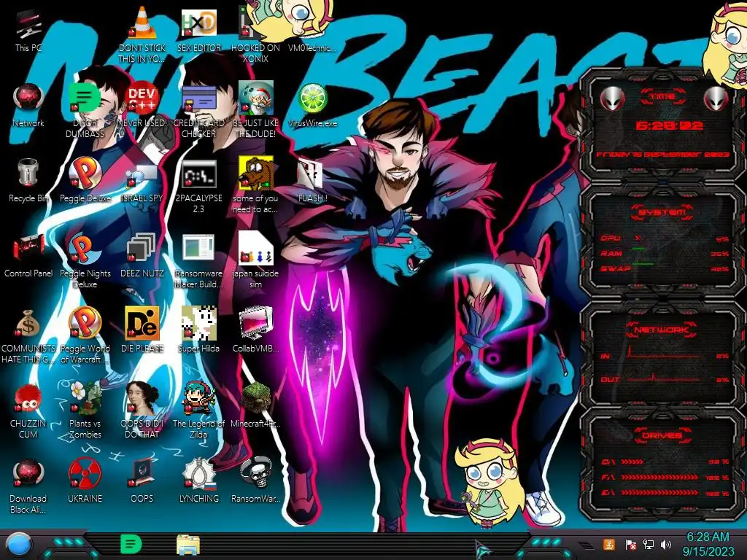Open the CollabVMB... monitor icon

256,323
